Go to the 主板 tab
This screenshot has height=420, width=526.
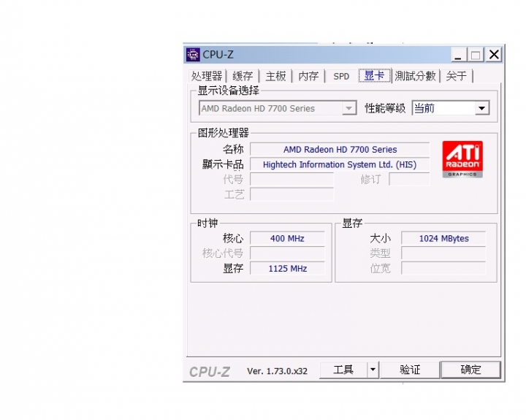tap(275, 76)
